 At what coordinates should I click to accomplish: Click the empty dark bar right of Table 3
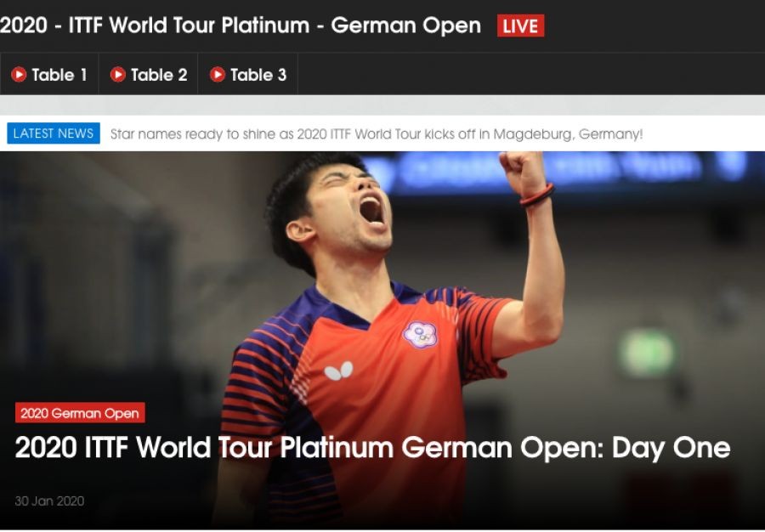[x=531, y=74]
